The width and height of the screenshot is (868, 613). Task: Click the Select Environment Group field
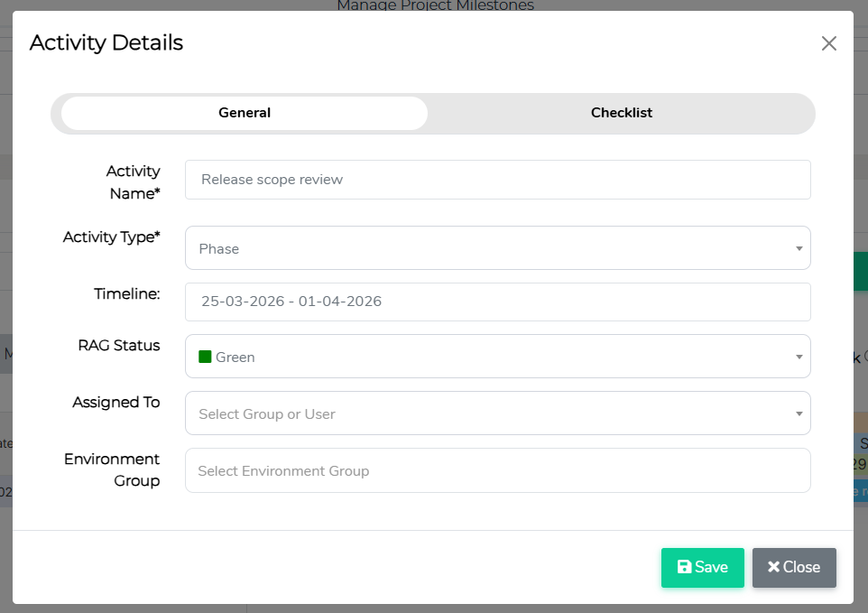click(497, 470)
